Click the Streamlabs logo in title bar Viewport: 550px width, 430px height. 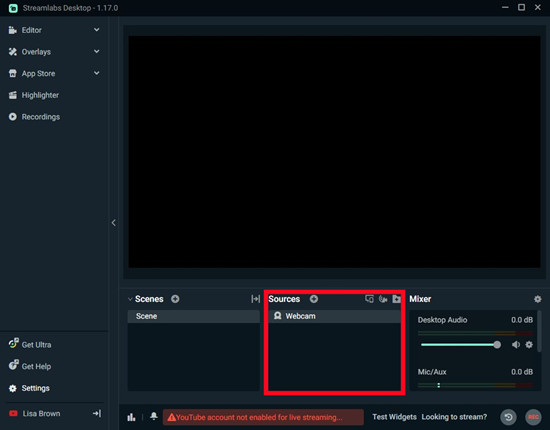[13, 8]
